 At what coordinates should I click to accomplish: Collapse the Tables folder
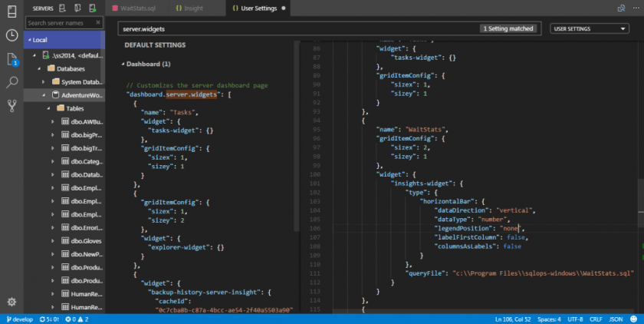point(48,108)
